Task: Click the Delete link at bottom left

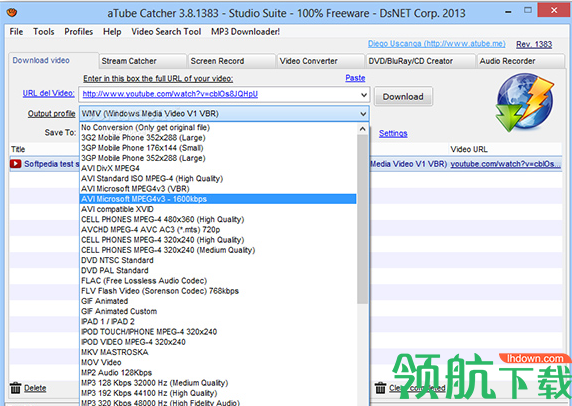Action: [35, 388]
